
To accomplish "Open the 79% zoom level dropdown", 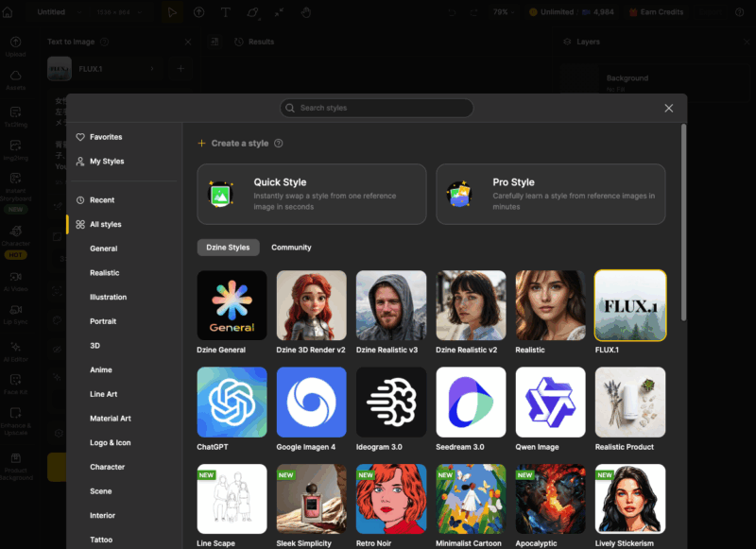I will (x=504, y=12).
